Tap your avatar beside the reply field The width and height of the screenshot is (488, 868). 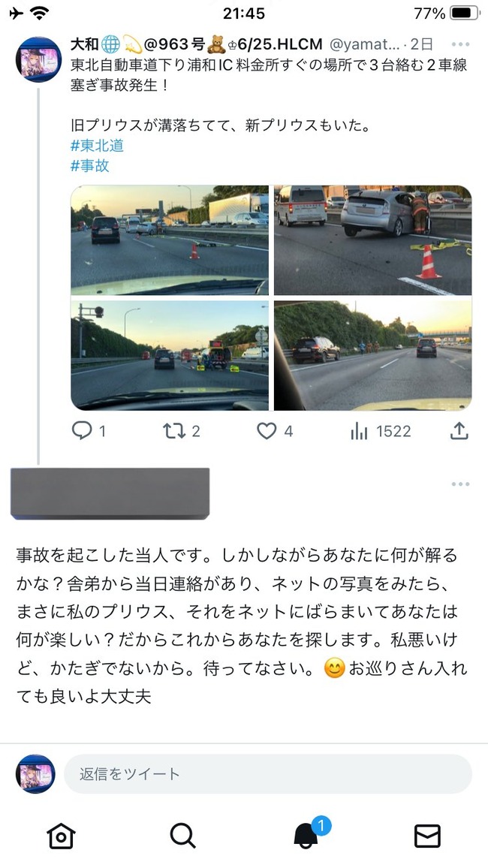click(x=35, y=773)
